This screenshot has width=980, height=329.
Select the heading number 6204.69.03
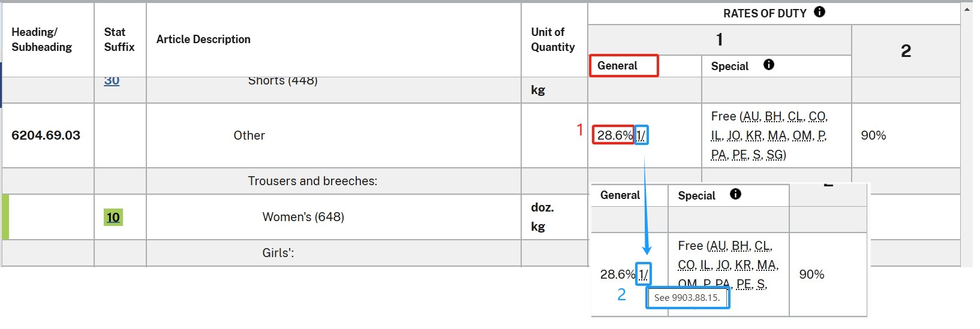click(46, 135)
